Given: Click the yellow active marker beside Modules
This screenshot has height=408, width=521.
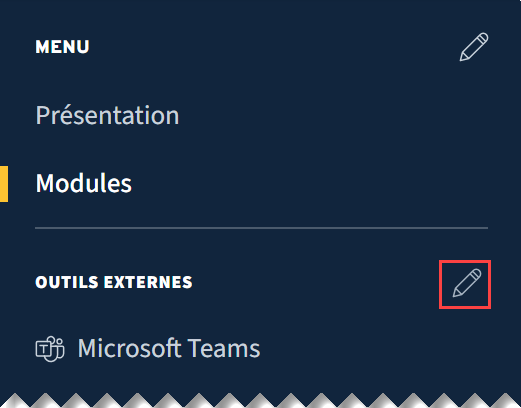Looking at the screenshot, I should (4, 184).
